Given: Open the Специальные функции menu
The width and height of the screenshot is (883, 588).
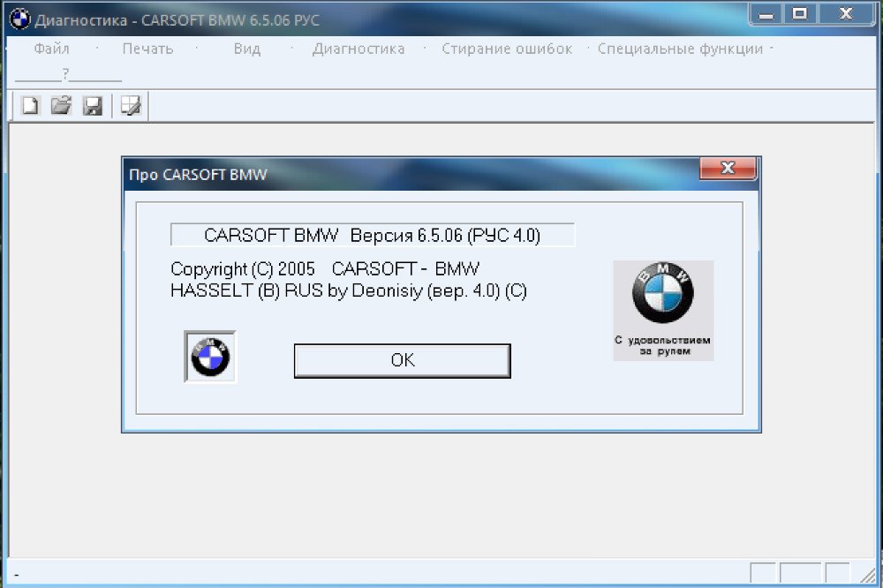Looking at the screenshot, I should 680,49.
